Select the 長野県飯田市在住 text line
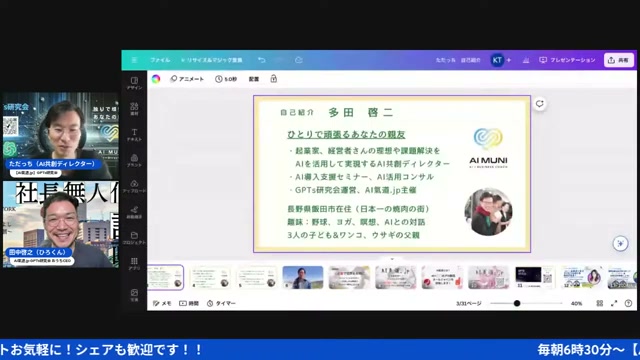Viewport: 640px width, 360px height. pos(358,209)
